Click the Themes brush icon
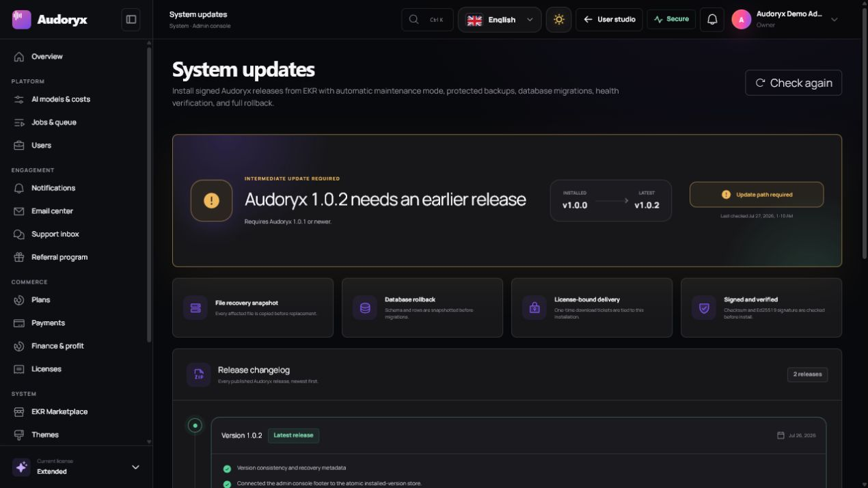The height and width of the screenshot is (488, 868). [19, 435]
